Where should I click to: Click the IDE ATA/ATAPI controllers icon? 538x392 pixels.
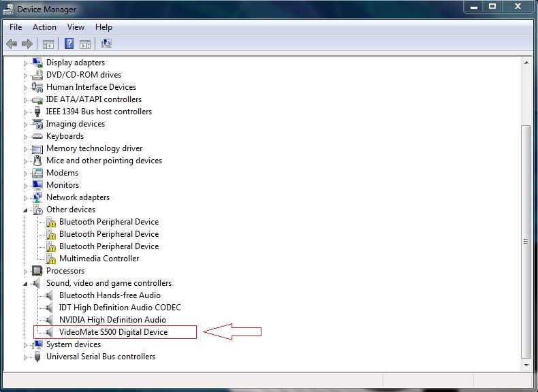point(37,99)
